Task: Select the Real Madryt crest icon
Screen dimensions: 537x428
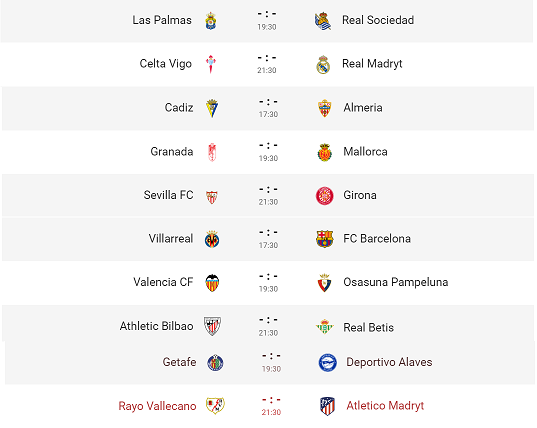Action: point(323,65)
